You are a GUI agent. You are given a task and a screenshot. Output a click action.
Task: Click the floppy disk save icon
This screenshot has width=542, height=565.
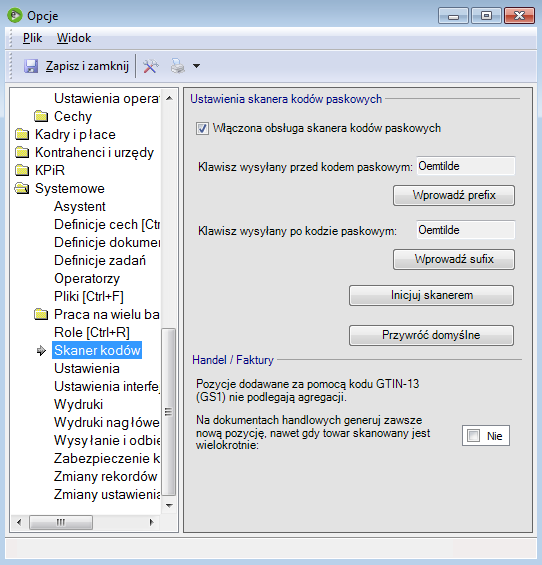tap(31, 66)
